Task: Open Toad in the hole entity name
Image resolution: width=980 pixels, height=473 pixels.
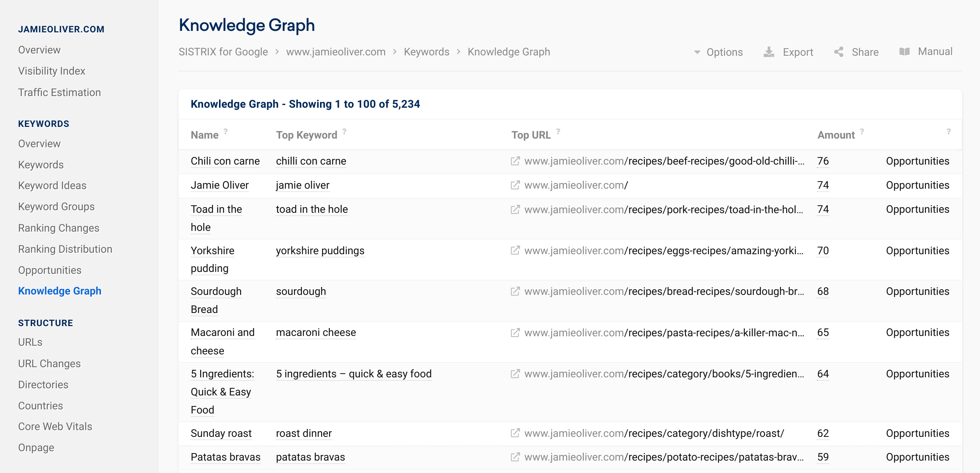Action: (216, 209)
